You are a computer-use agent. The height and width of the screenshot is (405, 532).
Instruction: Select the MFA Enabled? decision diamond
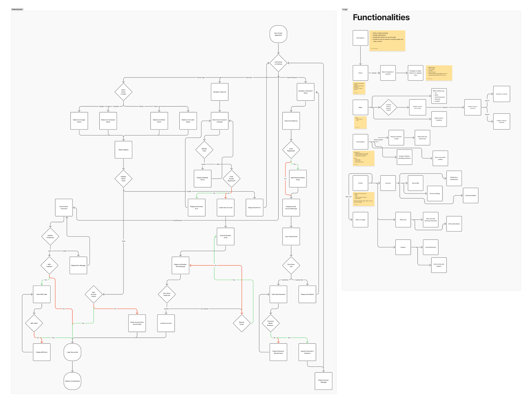(x=49, y=265)
